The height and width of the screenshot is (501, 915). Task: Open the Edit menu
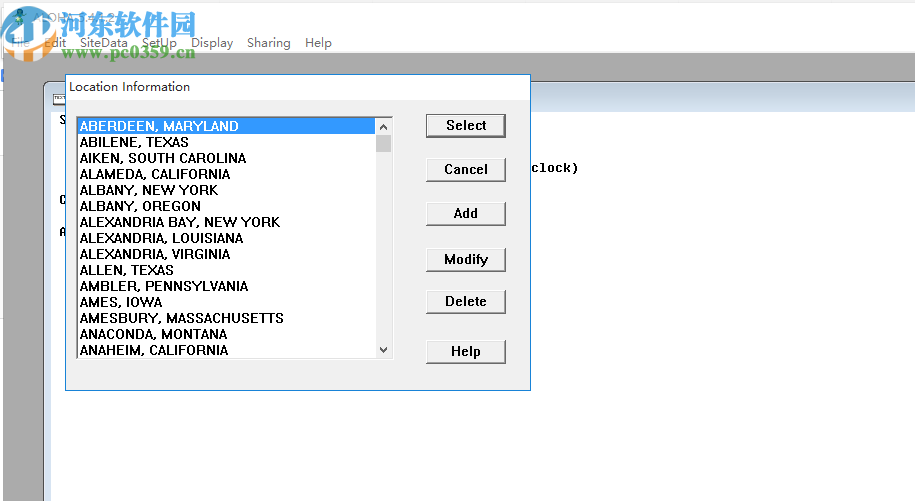55,43
